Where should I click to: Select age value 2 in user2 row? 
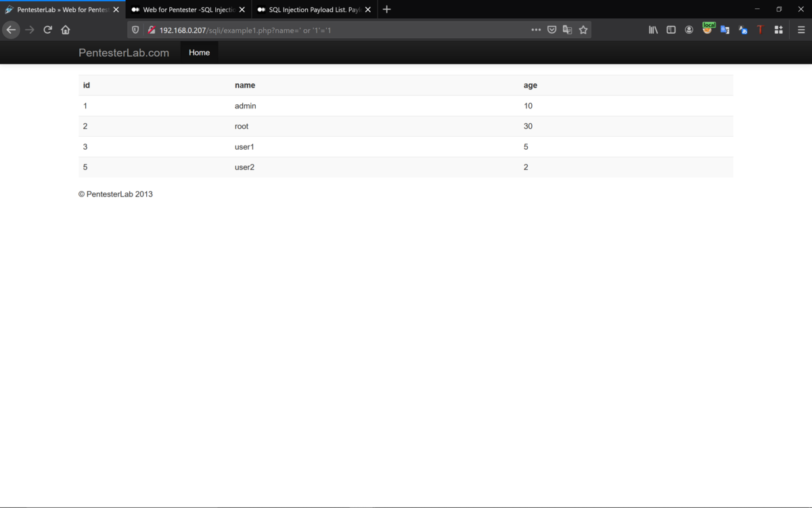[526, 167]
